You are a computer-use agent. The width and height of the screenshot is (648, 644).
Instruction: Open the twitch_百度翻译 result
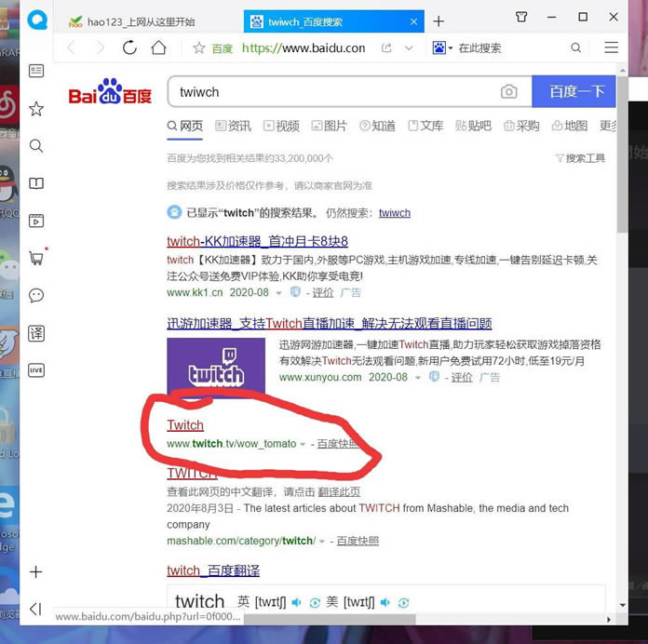(213, 570)
